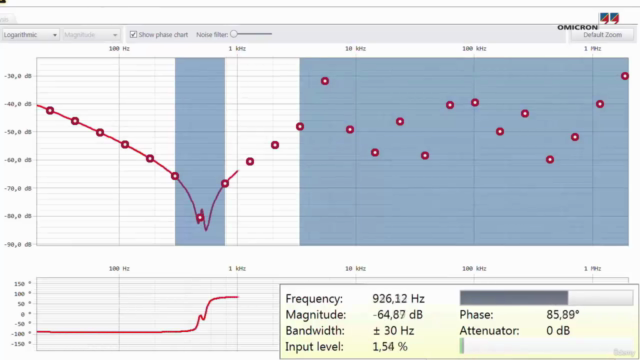Click the sweep progress bar beside Frequency
640x360 pixels.
pyautogui.click(x=546, y=298)
